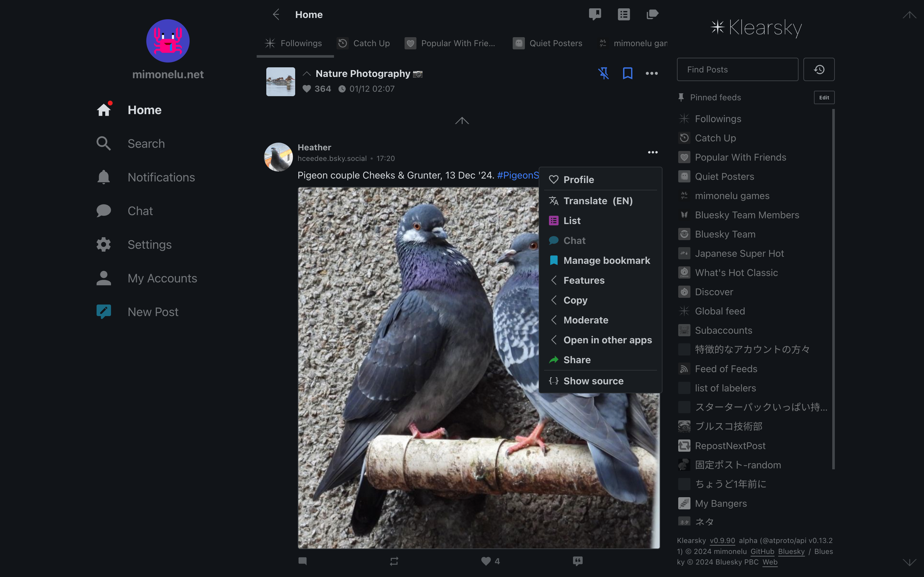Click Edit pinned feeds button
Image resolution: width=924 pixels, height=577 pixels.
pyautogui.click(x=824, y=97)
